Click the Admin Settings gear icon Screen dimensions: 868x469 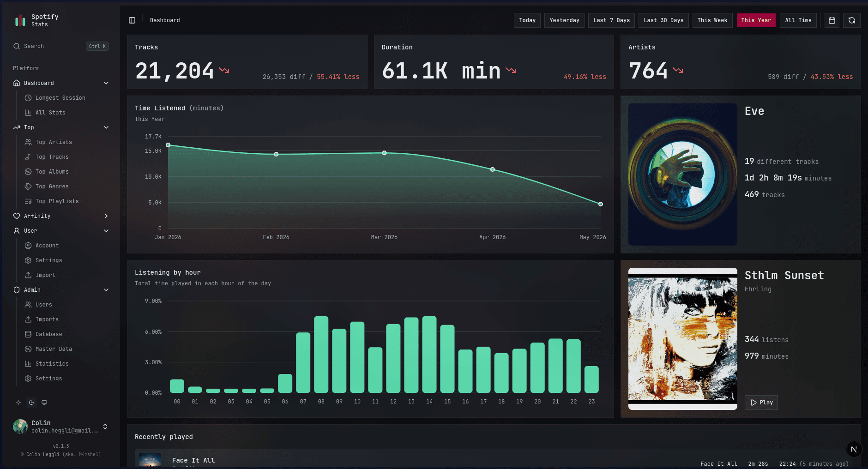click(28, 379)
